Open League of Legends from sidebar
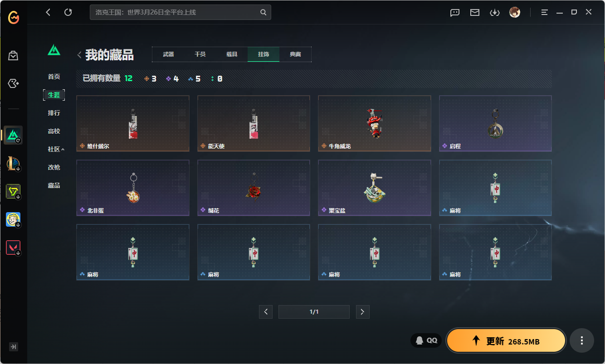Image resolution: width=605 pixels, height=364 pixels. click(x=13, y=164)
